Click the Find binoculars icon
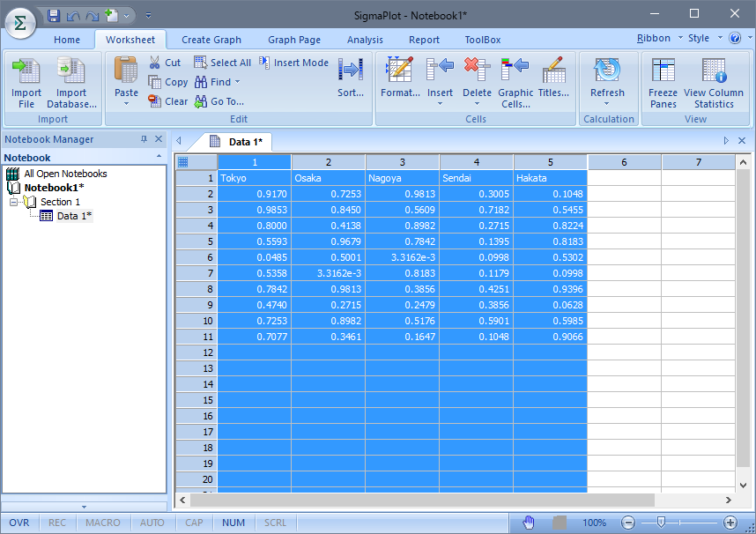Viewport: 756px width, 534px height. [201, 82]
